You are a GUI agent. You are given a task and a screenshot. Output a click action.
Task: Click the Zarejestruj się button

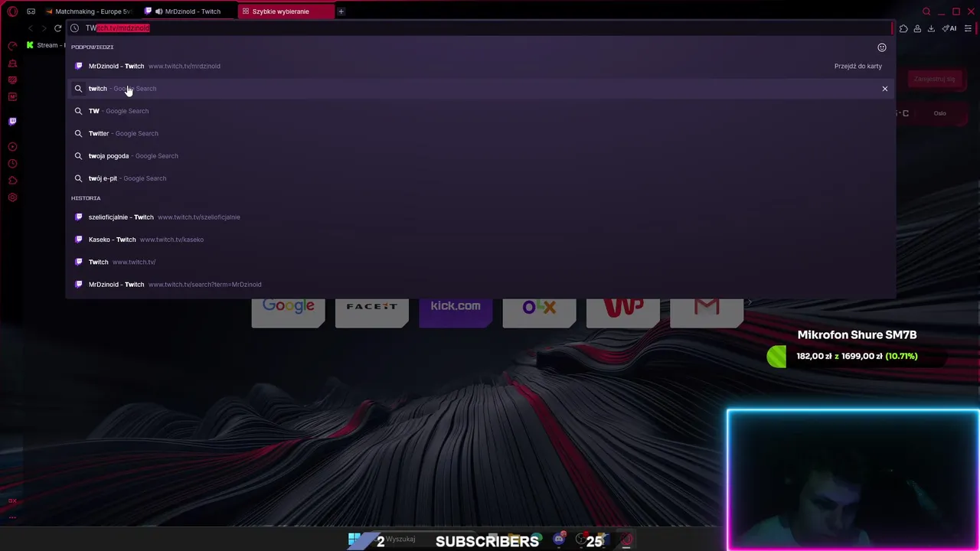[x=934, y=79]
